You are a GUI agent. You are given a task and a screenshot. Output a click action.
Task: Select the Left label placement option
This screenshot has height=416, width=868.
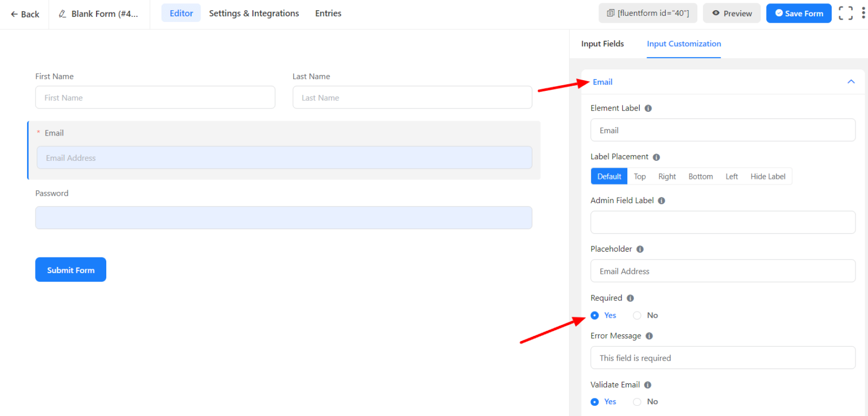[731, 176]
